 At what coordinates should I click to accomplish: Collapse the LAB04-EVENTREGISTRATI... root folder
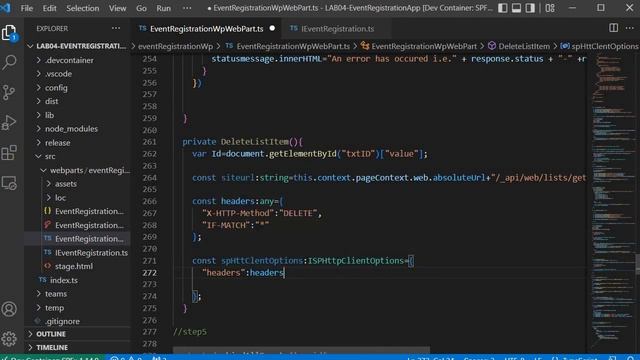(x=78, y=46)
